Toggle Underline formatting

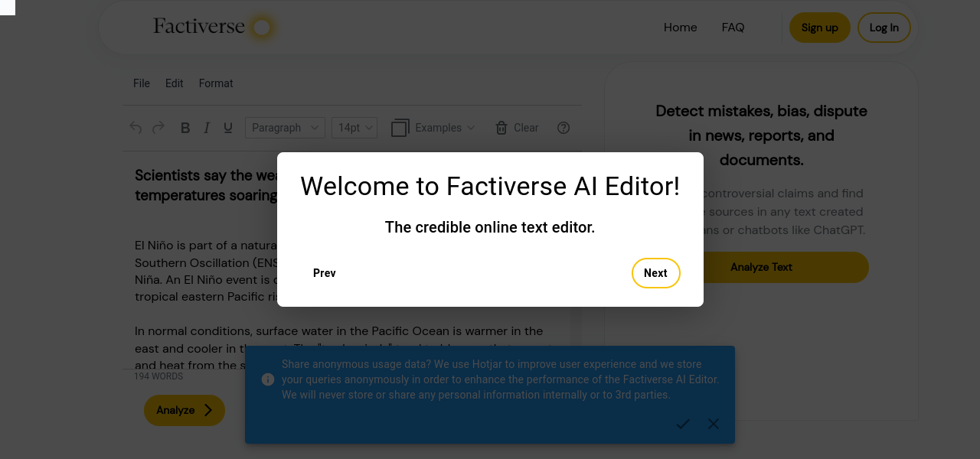(x=228, y=128)
